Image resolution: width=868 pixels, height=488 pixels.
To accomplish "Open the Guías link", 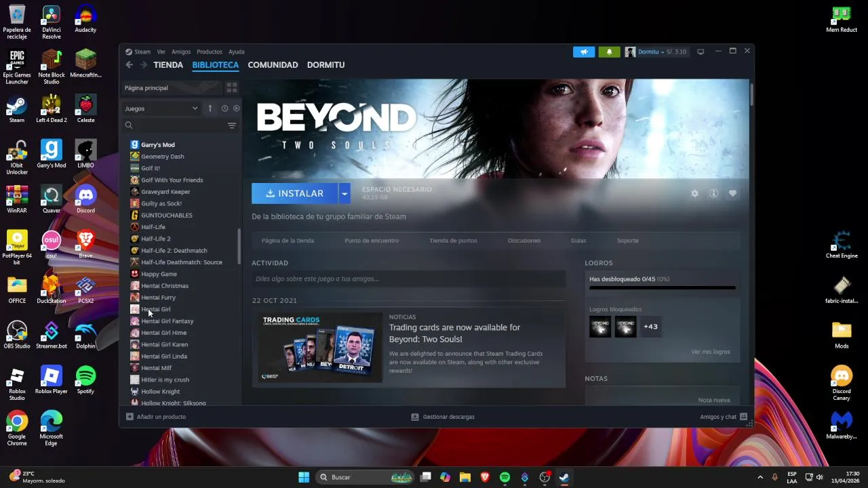I will (578, 241).
